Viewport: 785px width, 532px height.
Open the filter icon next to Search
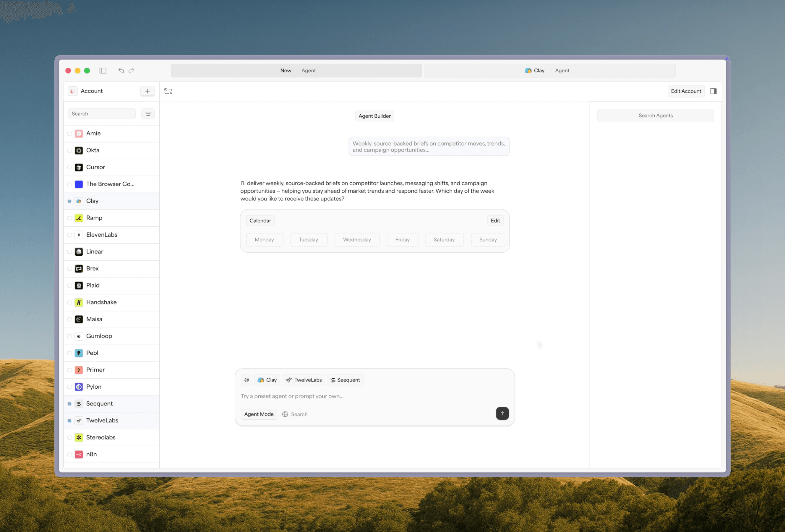(x=148, y=114)
